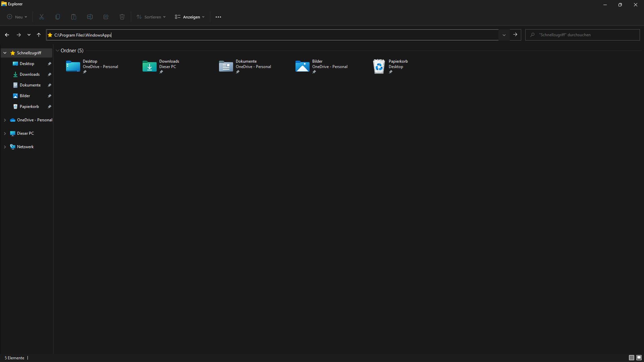Select the Papierkorb folder thumbnail
This screenshot has width=644, height=362.
coord(379,66)
